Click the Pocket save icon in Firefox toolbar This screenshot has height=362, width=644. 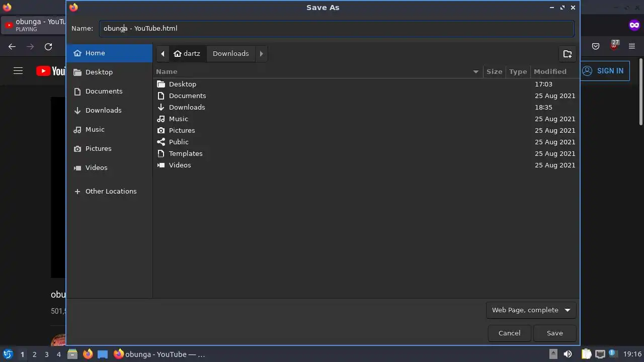coord(596,46)
